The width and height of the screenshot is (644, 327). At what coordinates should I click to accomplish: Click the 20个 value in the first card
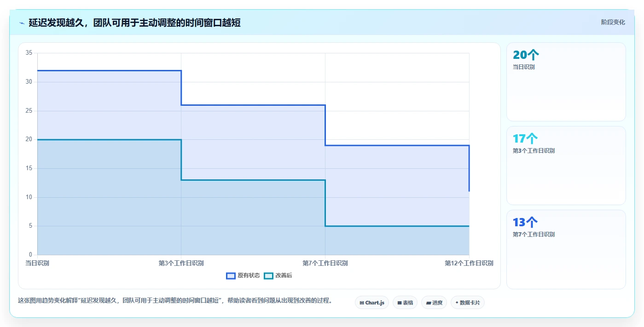tap(526, 55)
